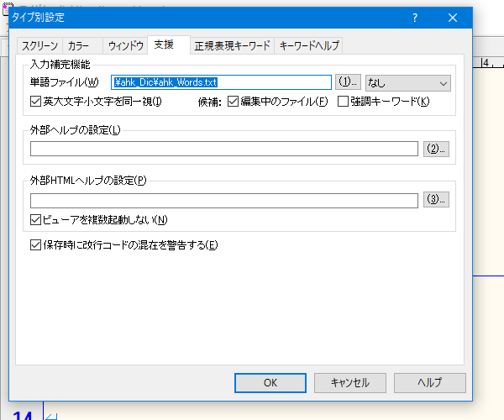Open the カラー tab

tap(83, 45)
